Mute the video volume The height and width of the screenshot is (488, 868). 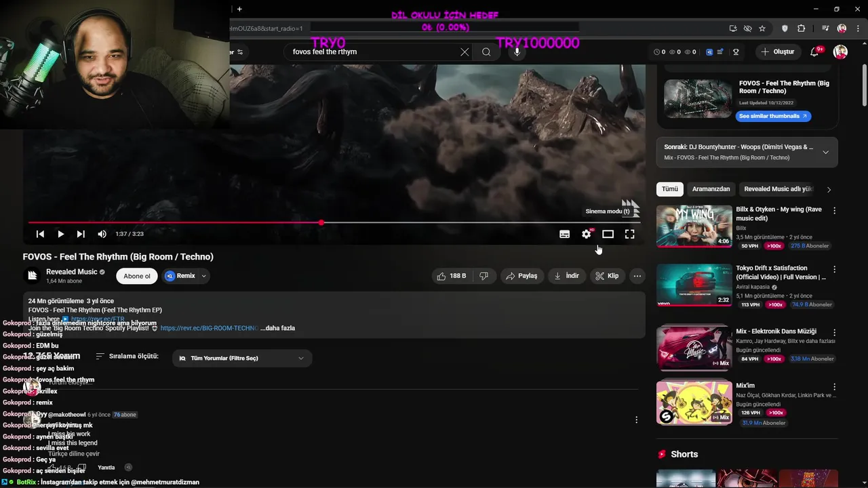point(102,234)
